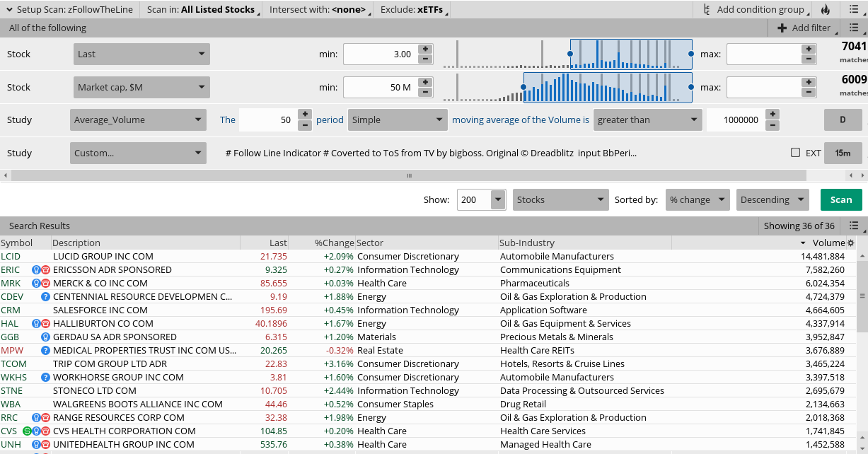This screenshot has height=454, width=868.
Task: Click the flame icon in the top toolbar
Action: click(826, 9)
